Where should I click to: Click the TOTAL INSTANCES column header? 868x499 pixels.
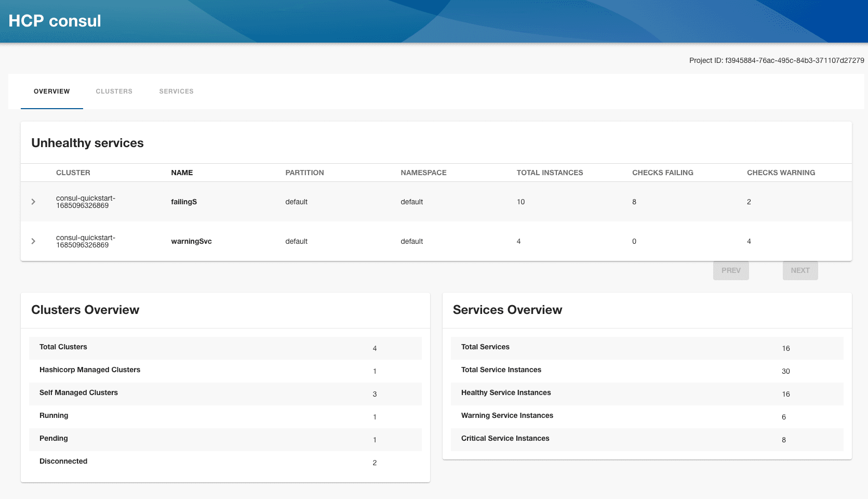point(550,173)
